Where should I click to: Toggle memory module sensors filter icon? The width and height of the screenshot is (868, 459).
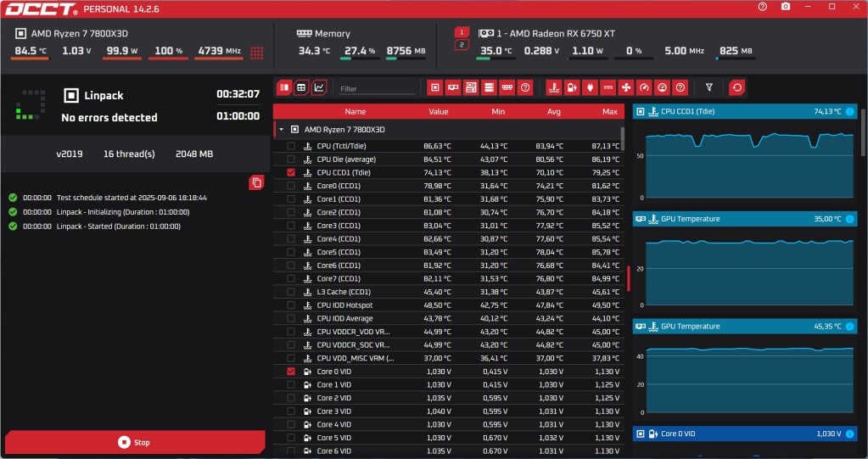coord(507,87)
